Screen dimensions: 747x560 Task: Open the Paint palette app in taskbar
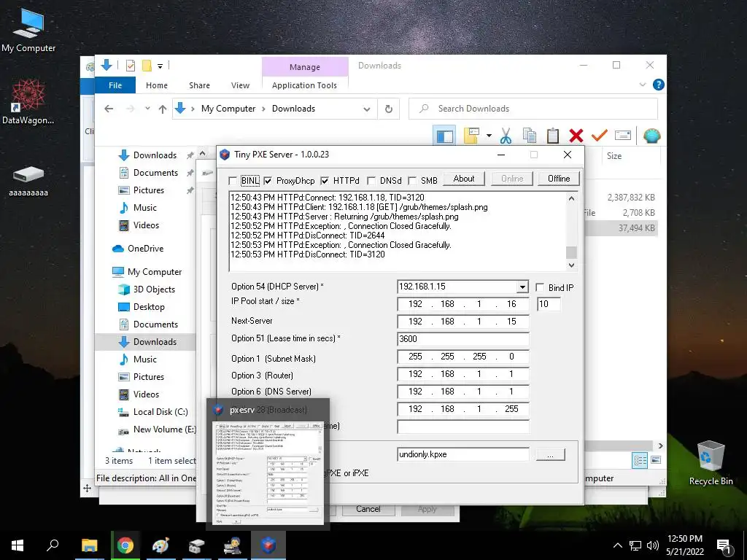point(160,545)
